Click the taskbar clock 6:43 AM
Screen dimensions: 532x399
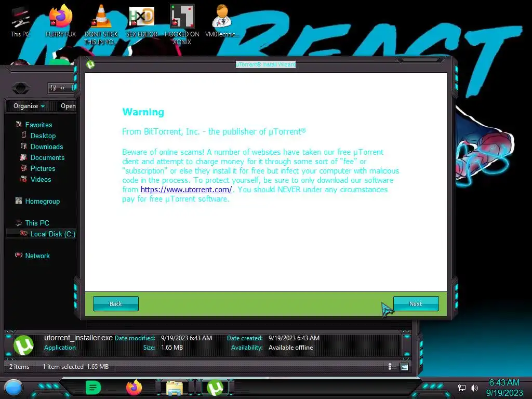tap(504, 382)
